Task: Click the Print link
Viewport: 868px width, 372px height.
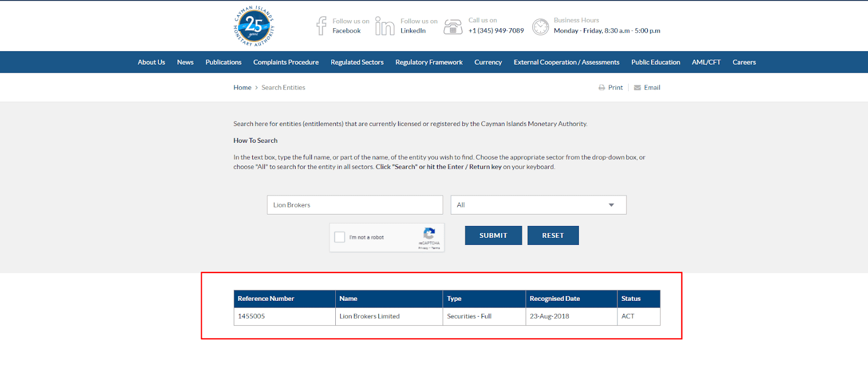Action: coord(615,87)
